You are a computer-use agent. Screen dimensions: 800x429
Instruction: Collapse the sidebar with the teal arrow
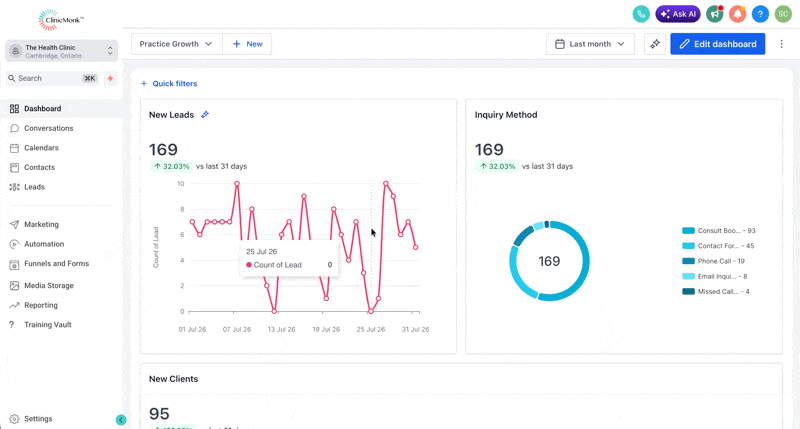tap(121, 420)
